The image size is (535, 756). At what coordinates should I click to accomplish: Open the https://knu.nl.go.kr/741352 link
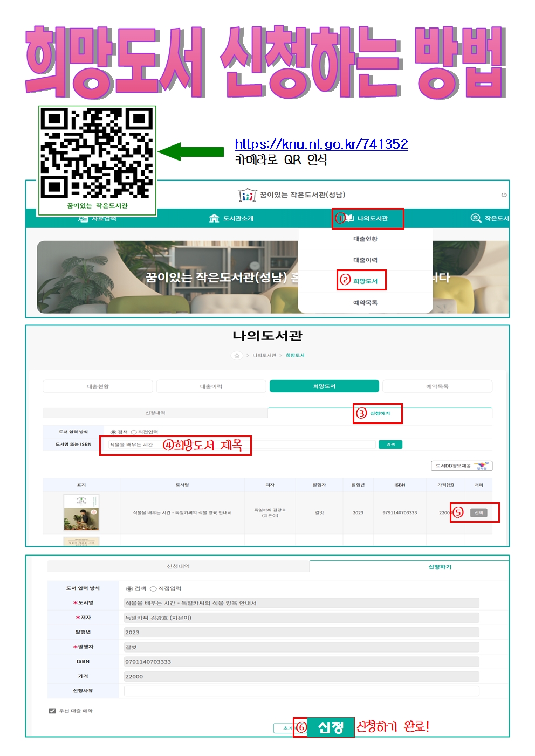(321, 144)
